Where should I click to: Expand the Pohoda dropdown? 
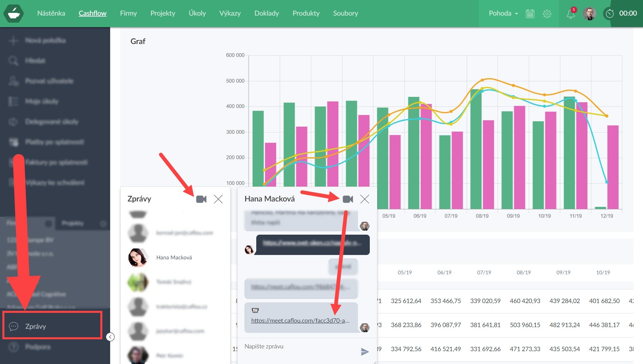click(x=503, y=14)
